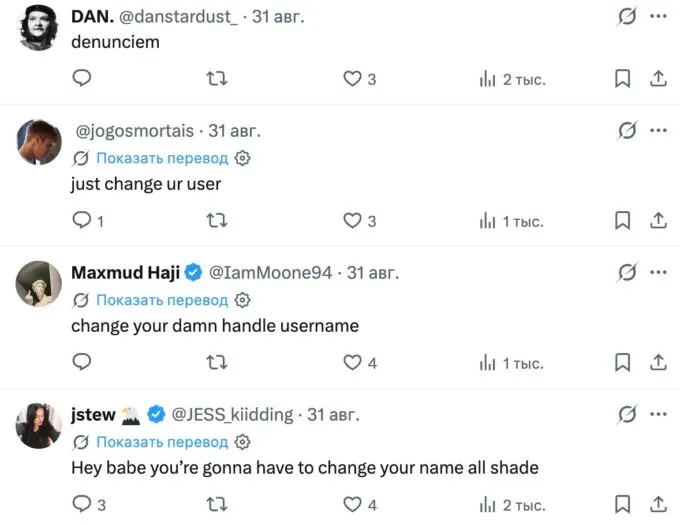Show translation of Maxmud Haji's tweet

[162, 300]
